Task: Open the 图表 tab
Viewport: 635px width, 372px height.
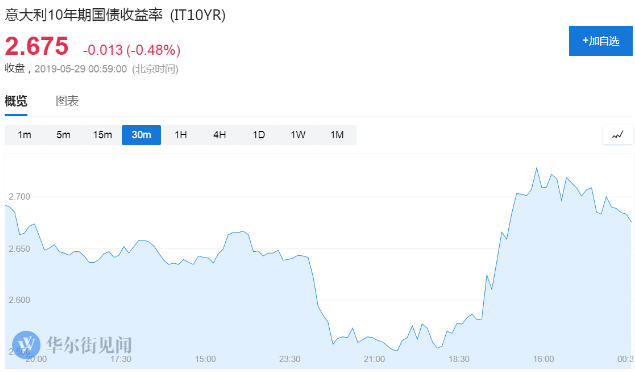Action: pos(67,101)
